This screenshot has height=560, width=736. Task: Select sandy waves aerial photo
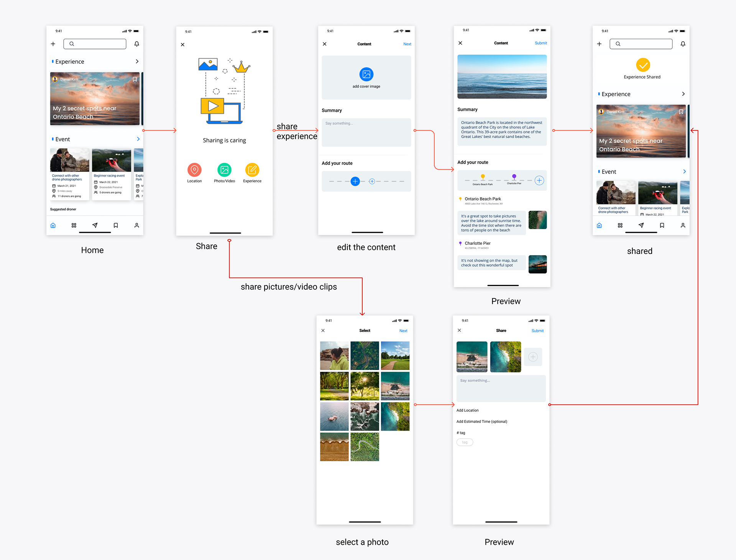coord(334,447)
